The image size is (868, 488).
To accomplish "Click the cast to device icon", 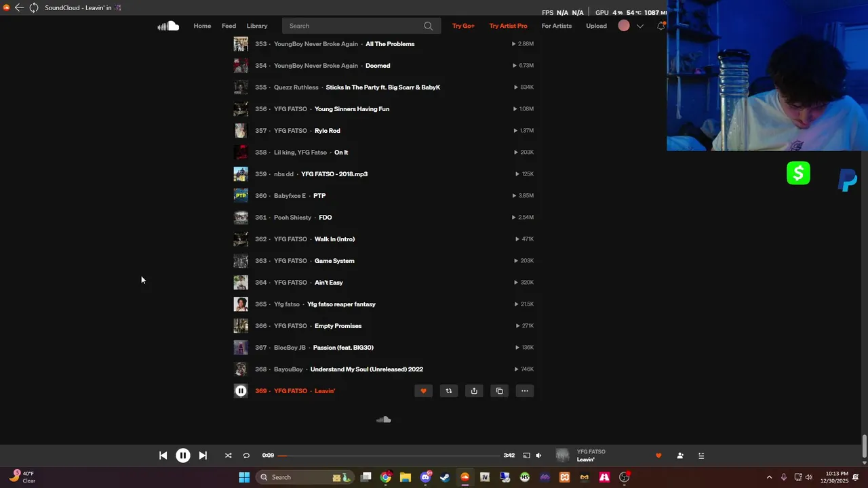I will pos(526,455).
